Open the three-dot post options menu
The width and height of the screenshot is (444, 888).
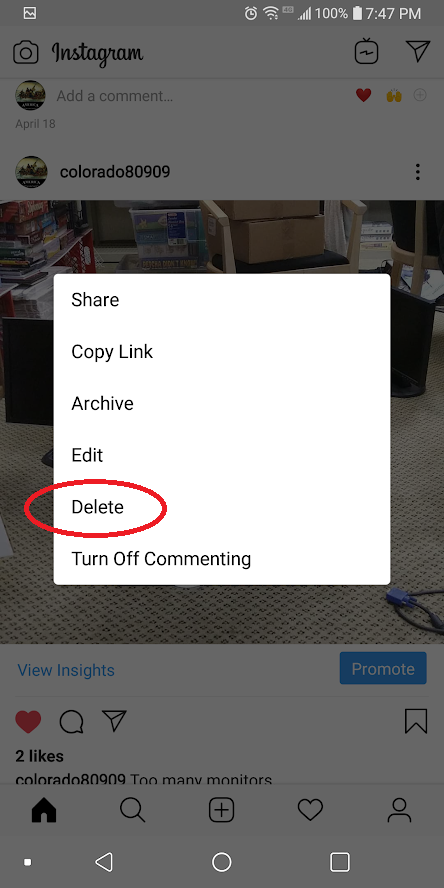[x=417, y=172]
